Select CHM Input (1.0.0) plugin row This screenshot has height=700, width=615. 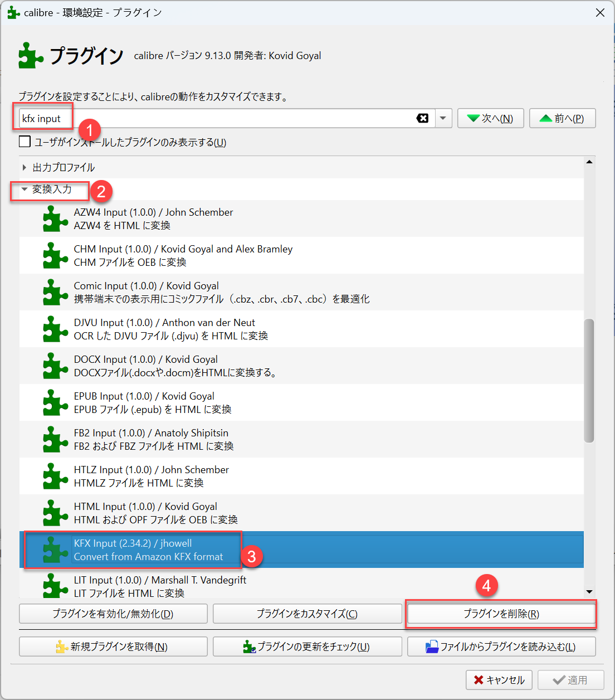[x=301, y=255]
